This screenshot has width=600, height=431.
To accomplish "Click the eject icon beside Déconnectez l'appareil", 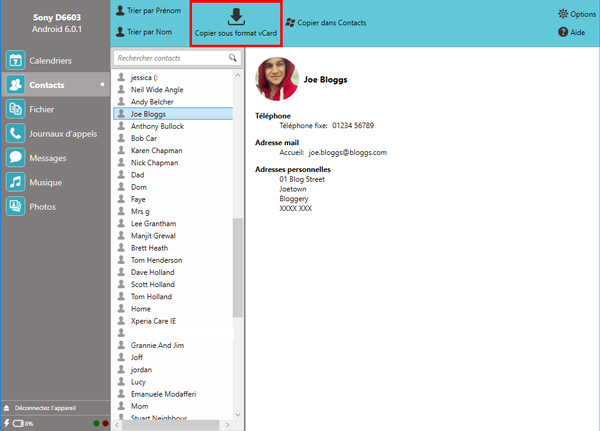I will click(x=6, y=408).
